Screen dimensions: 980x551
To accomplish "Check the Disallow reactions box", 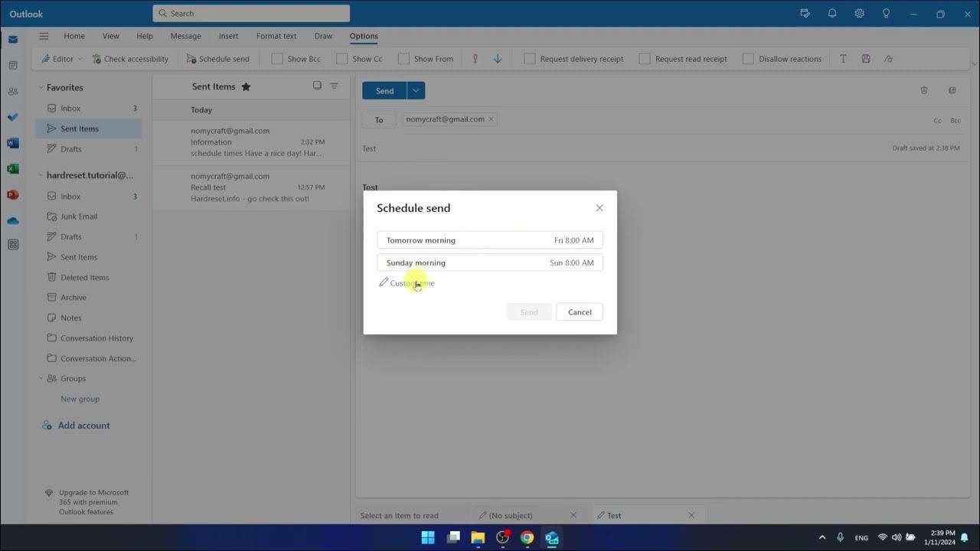I will pos(748,59).
